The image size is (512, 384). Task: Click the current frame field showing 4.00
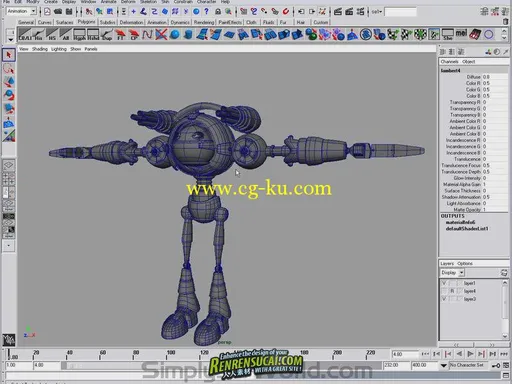(x=405, y=354)
